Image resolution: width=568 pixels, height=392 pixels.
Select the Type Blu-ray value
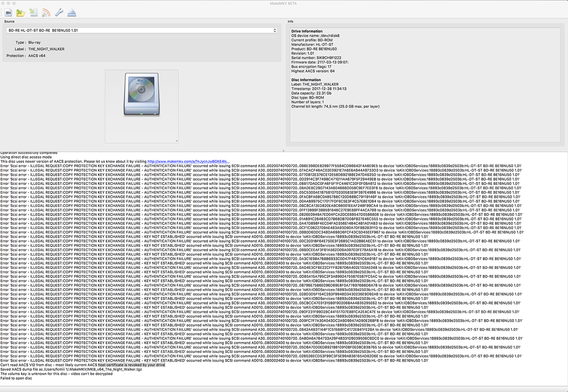click(x=34, y=43)
